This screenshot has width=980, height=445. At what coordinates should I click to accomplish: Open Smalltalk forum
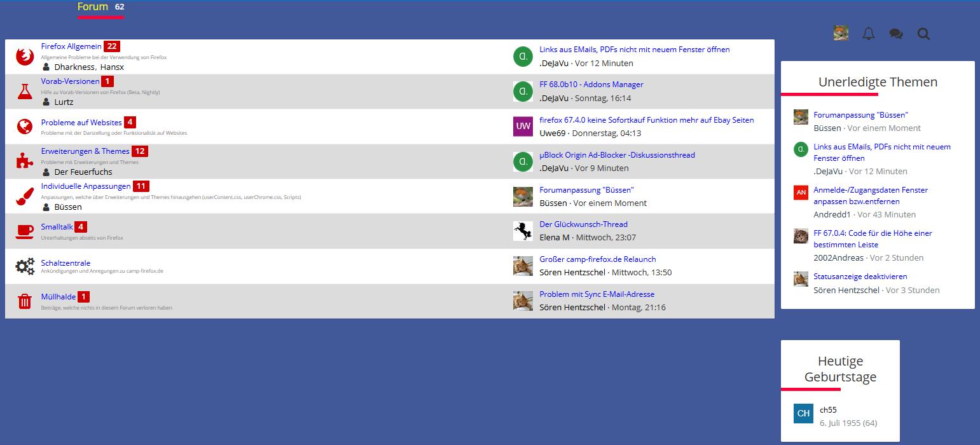click(57, 227)
